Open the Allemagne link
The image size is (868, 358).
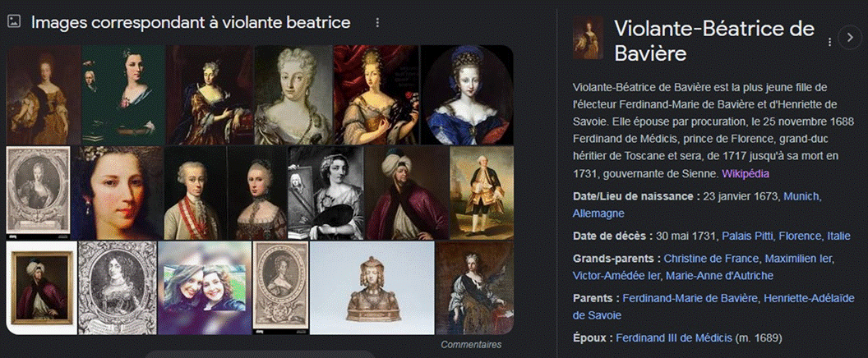coord(598,213)
